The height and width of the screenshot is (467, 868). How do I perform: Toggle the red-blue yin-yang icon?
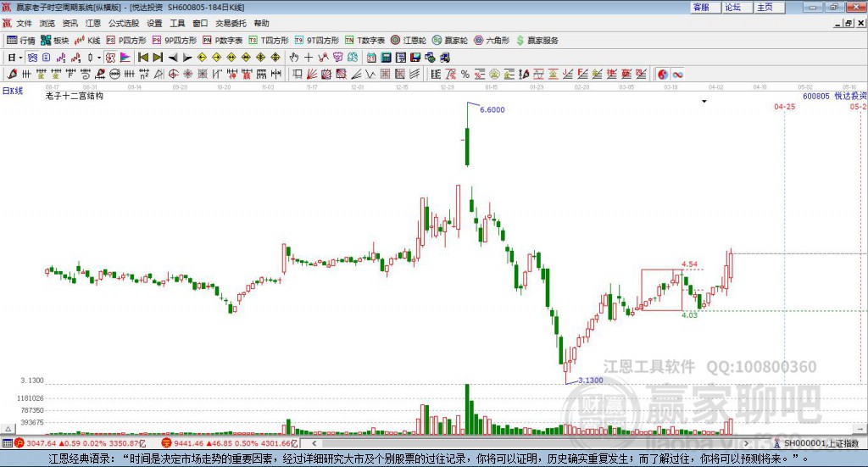click(x=663, y=74)
